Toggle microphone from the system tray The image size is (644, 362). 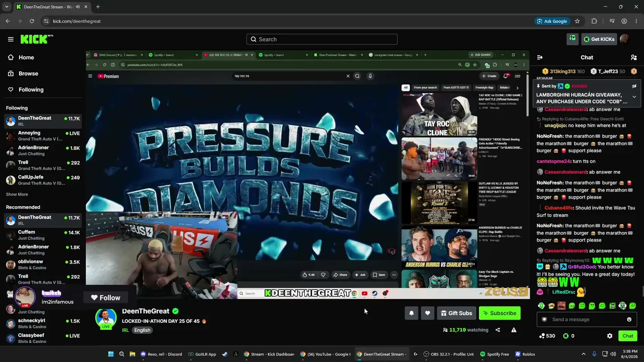594,354
